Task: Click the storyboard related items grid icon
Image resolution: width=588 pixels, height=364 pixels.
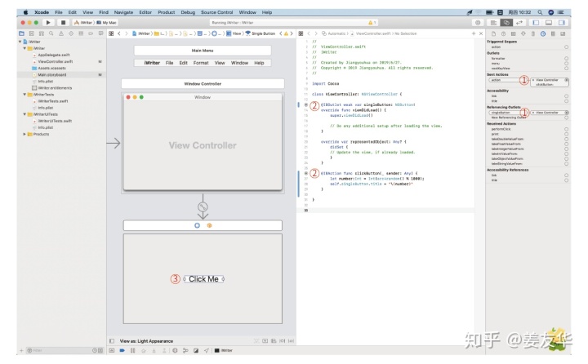Action: click(111, 33)
